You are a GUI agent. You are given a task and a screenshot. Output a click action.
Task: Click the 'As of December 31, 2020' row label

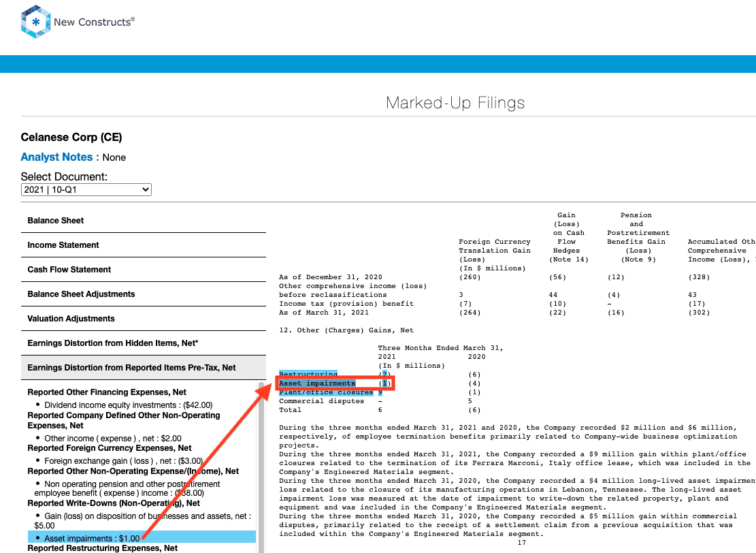pyautogui.click(x=331, y=277)
